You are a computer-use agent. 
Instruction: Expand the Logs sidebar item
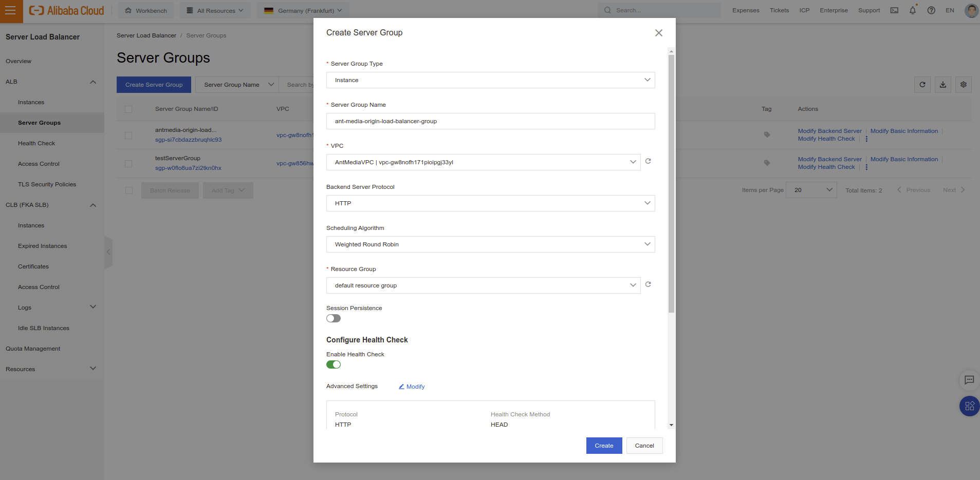tap(93, 307)
